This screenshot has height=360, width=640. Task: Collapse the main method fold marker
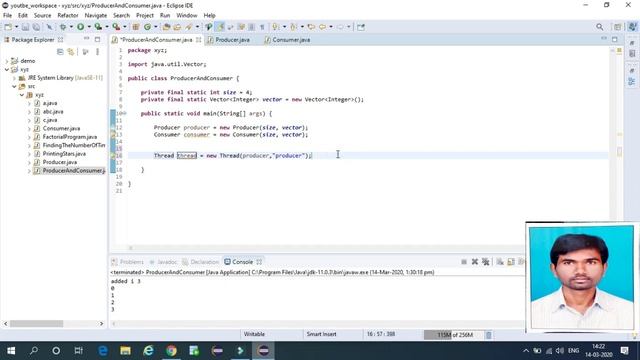click(x=124, y=113)
